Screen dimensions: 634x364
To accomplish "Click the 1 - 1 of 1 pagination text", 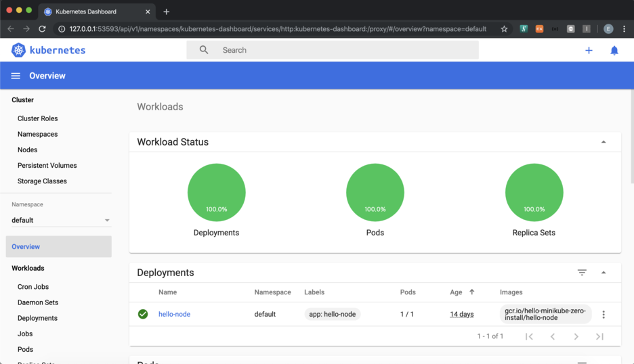I will point(490,336).
